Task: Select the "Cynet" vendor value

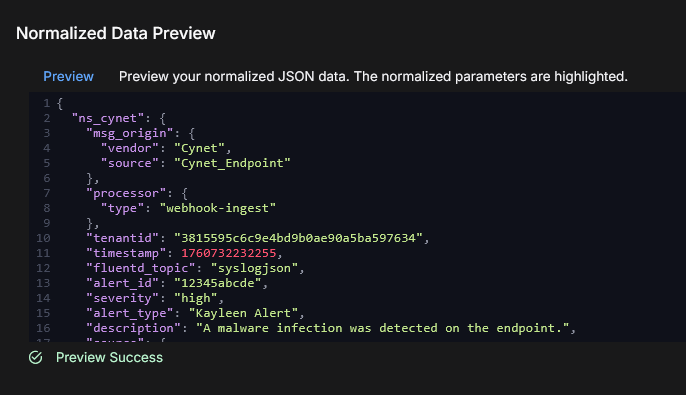Action: pyautogui.click(x=200, y=148)
